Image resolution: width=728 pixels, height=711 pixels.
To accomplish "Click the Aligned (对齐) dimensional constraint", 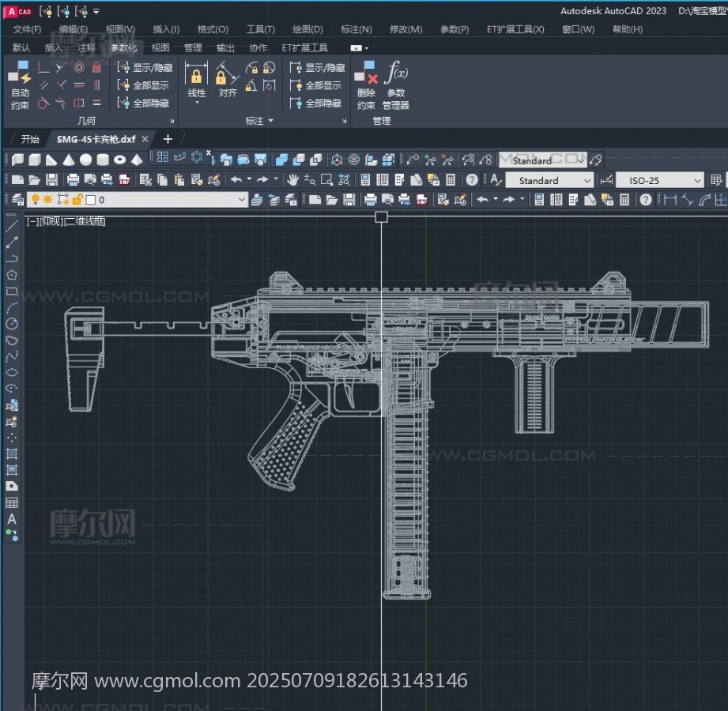I will (227, 79).
